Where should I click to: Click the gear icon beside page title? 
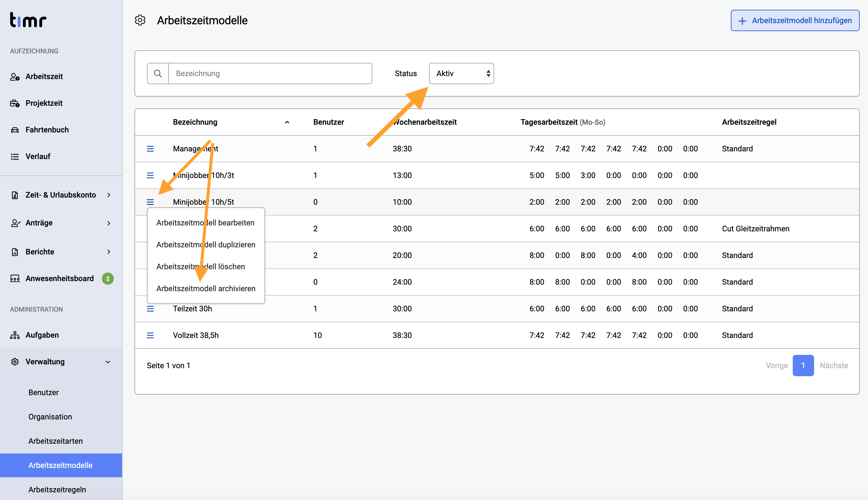tap(140, 20)
